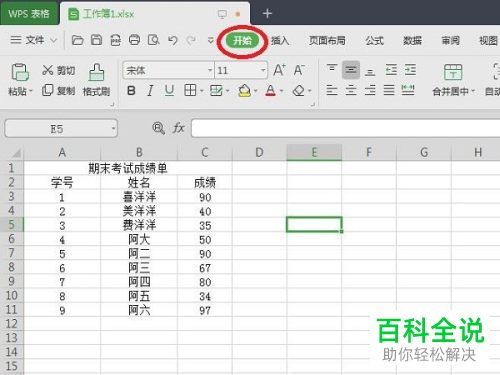Select score cell 97

tap(205, 310)
